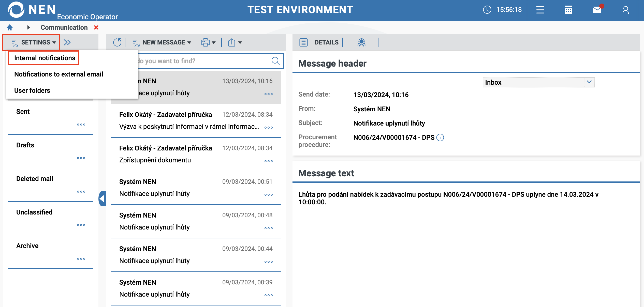Click the message search input field
This screenshot has height=307, width=644.
[x=203, y=61]
